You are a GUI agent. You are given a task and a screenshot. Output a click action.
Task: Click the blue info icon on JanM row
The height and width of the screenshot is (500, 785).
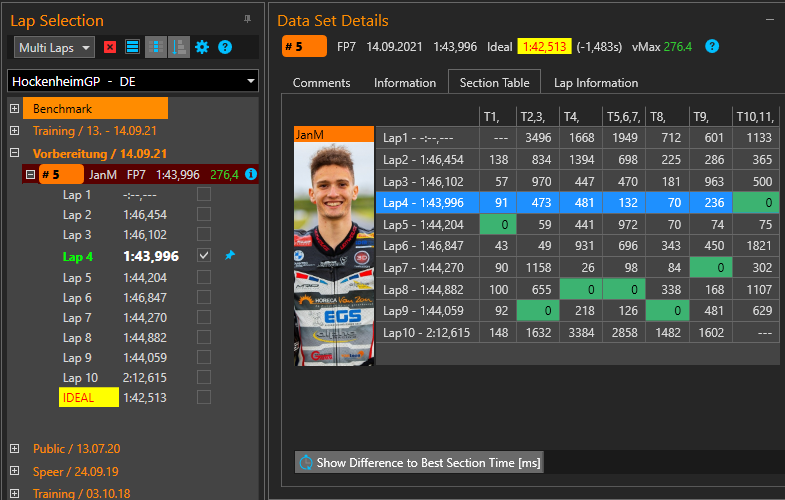(x=251, y=175)
